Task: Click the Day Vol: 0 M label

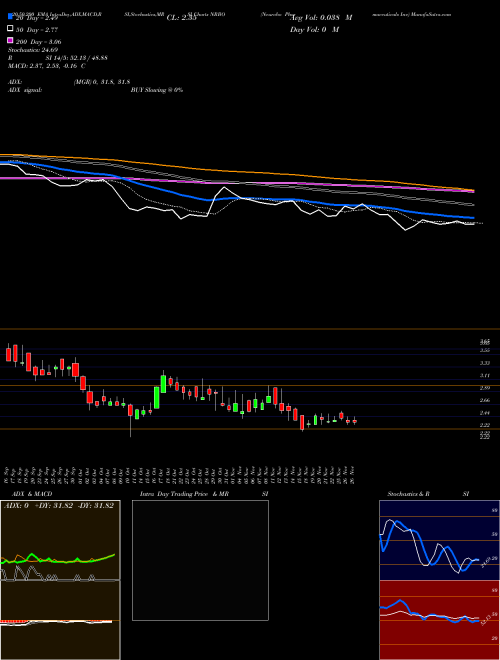Action: pos(314,29)
